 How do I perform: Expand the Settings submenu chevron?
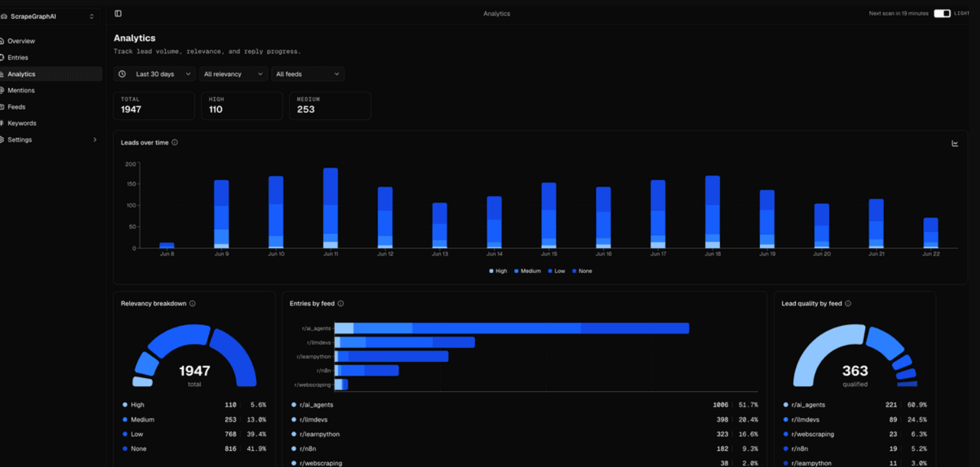click(95, 140)
